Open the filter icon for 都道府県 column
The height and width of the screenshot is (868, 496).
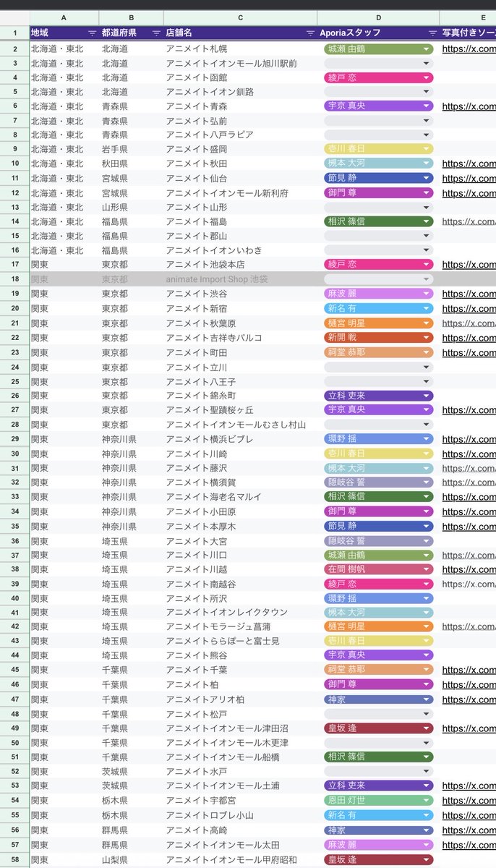tap(156, 33)
